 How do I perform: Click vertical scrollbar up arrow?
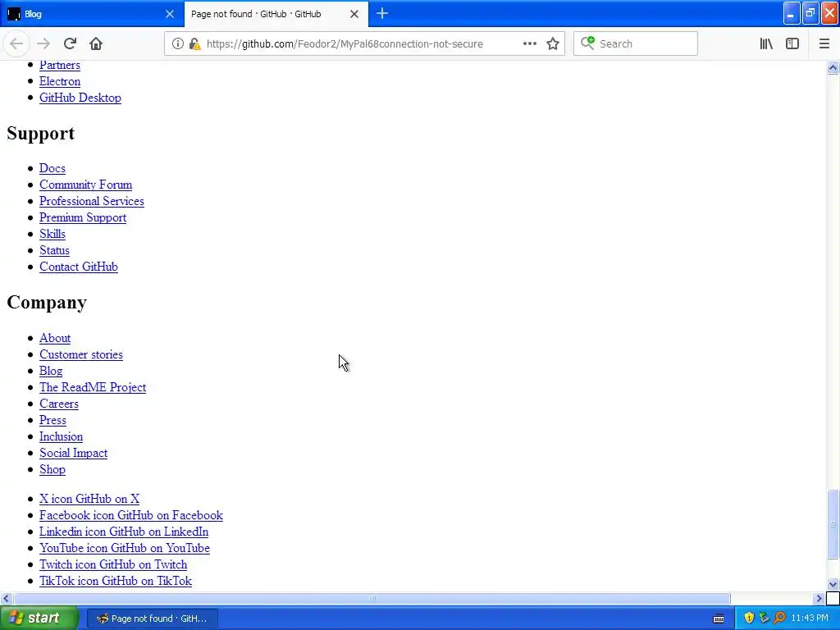click(x=833, y=67)
